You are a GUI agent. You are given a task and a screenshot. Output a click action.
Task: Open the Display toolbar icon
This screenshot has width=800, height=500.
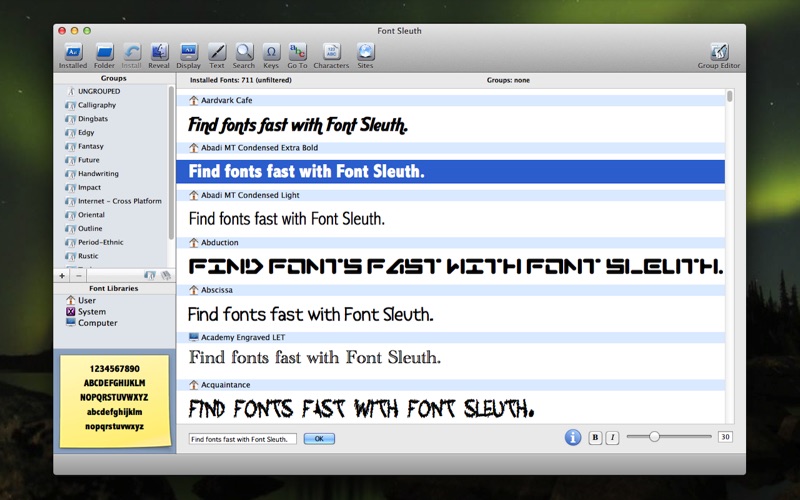188,52
